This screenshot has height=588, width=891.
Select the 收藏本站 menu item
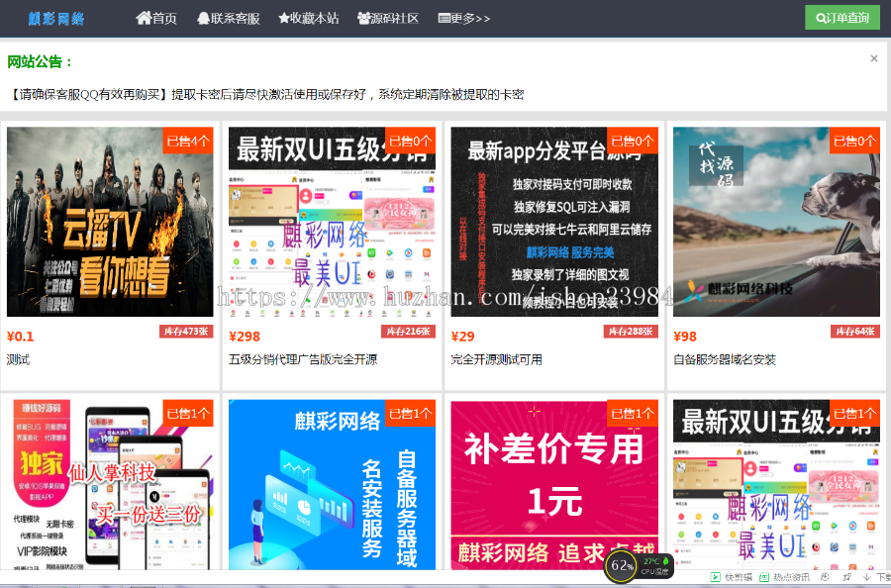pyautogui.click(x=309, y=18)
